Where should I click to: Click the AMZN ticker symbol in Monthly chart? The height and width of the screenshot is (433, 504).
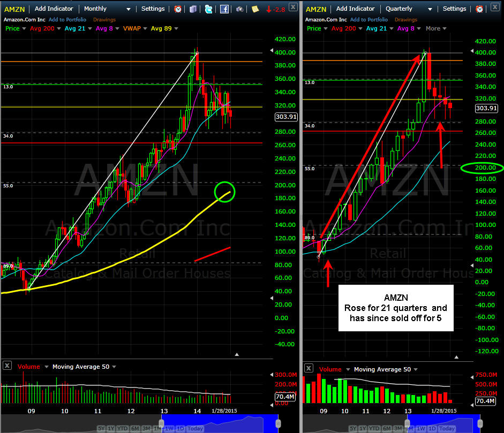[x=14, y=9]
